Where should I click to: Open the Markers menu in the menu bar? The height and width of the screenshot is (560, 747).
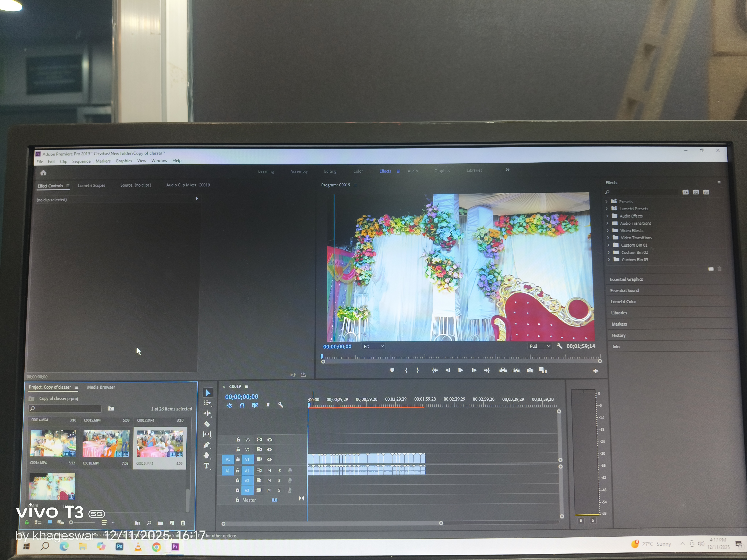click(x=103, y=161)
